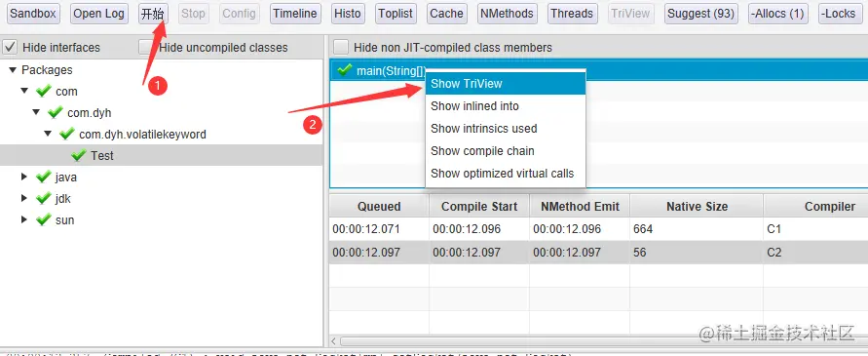Choose Show intrinsics used menu entry
868x356 pixels.
(506, 129)
